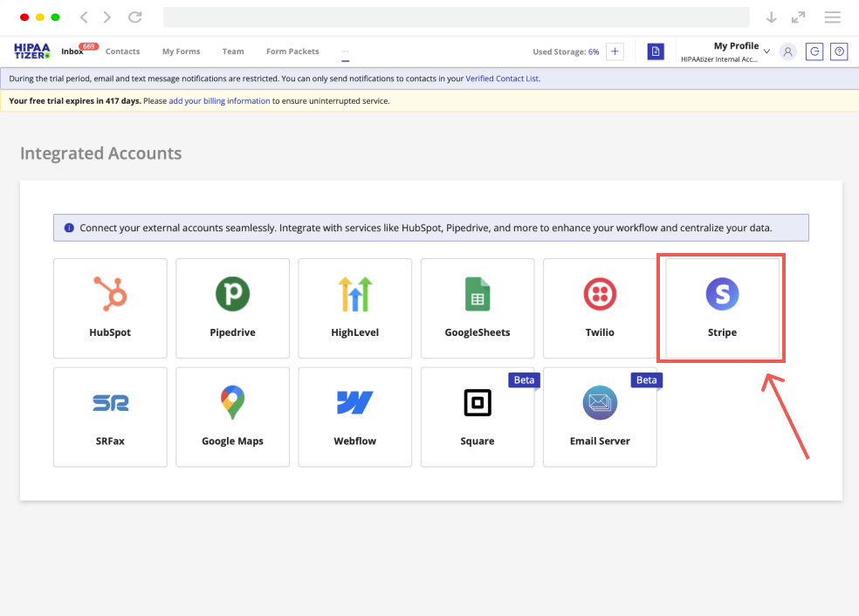
Task: Click the Beta badge on Email Server
Action: tap(647, 380)
